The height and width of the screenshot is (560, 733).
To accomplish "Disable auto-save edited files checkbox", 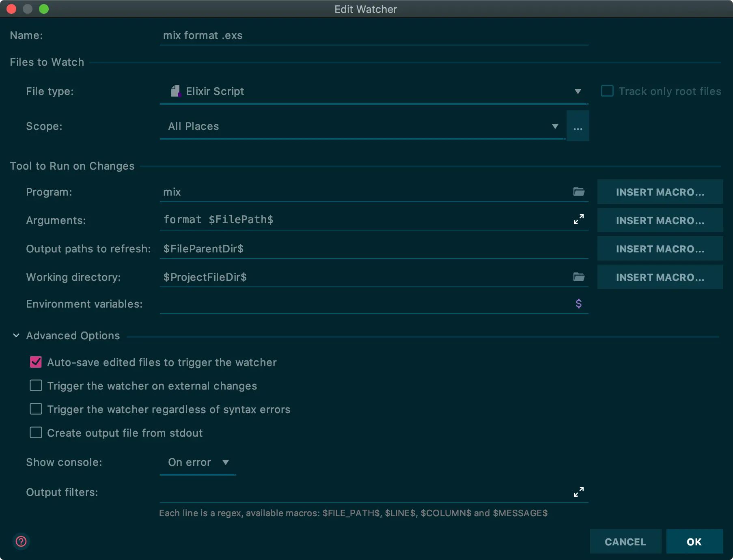I will coord(36,362).
